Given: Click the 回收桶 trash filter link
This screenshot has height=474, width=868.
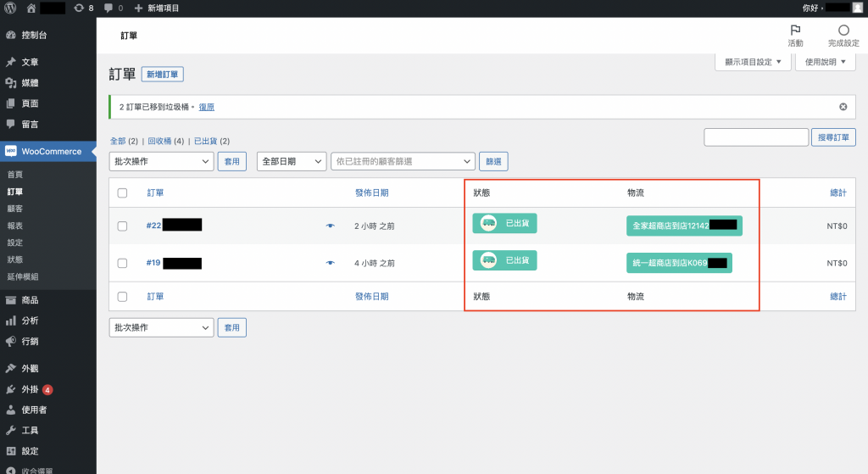Looking at the screenshot, I should [159, 141].
